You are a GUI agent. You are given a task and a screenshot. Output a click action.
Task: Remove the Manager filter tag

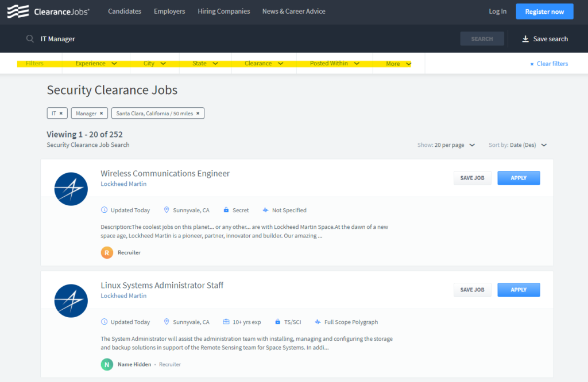(x=101, y=114)
